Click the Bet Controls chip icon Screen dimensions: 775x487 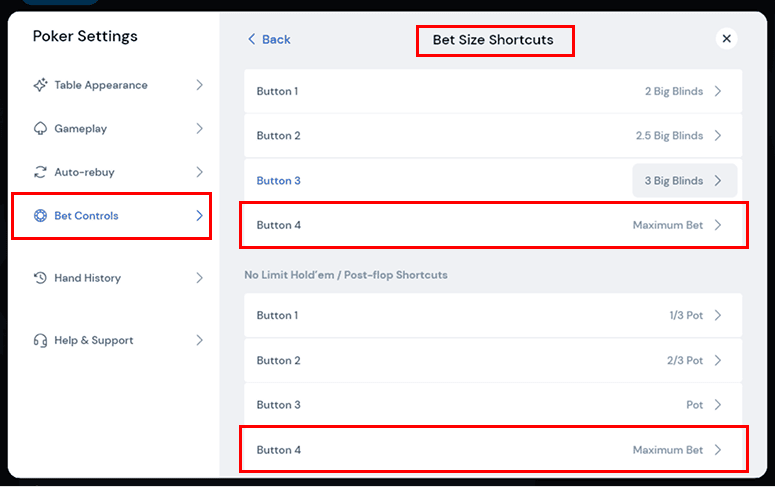40,216
